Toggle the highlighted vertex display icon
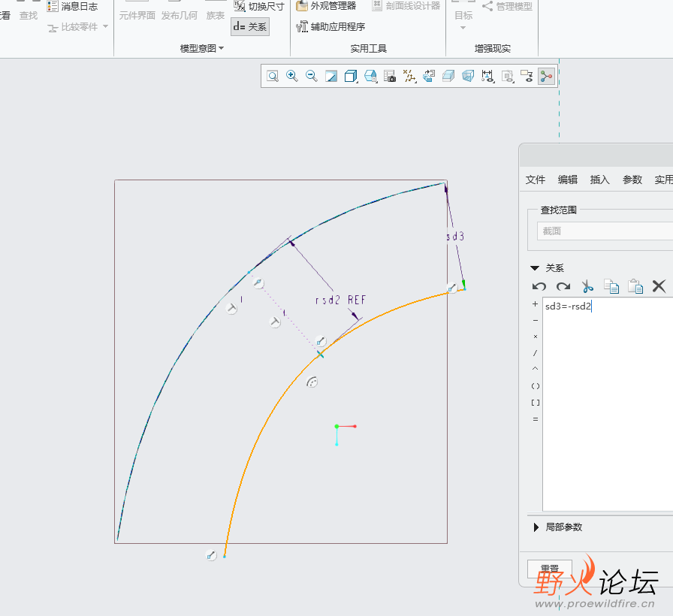 click(546, 77)
